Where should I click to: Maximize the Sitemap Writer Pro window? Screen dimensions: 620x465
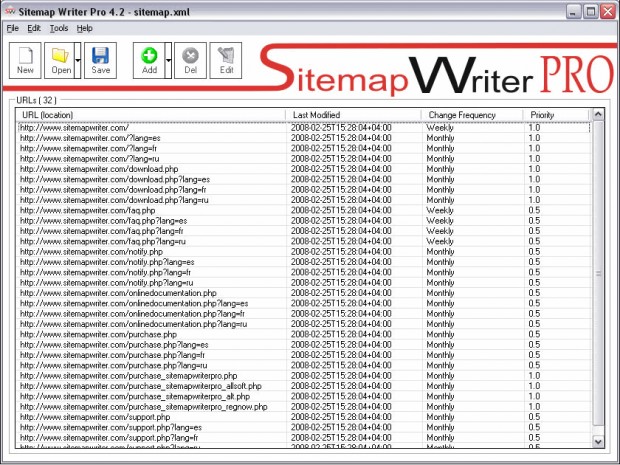tap(591, 11)
